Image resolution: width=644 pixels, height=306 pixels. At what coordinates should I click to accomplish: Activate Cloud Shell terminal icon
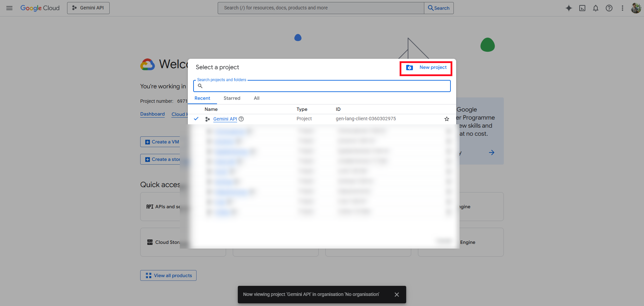click(582, 8)
